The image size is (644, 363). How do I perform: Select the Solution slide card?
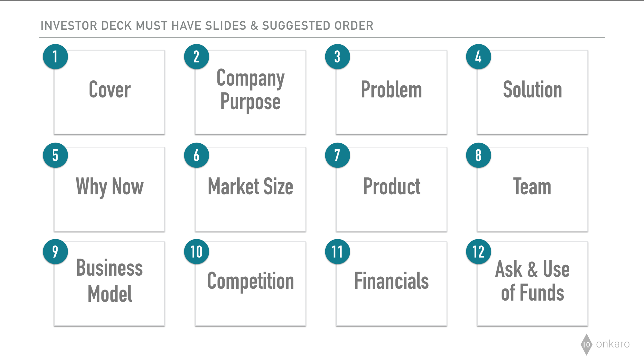(x=532, y=92)
